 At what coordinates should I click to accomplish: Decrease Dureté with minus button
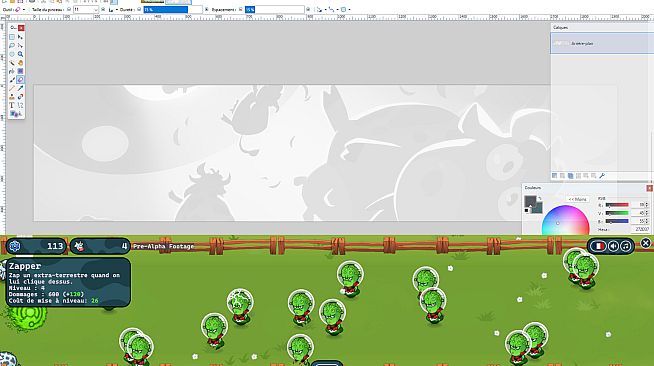tap(139, 9)
